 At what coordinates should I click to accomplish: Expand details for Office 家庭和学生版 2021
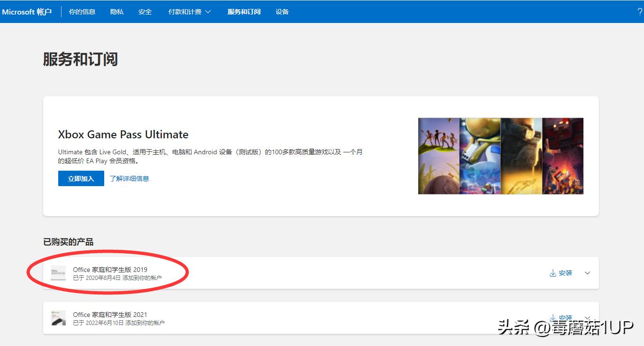coord(586,317)
